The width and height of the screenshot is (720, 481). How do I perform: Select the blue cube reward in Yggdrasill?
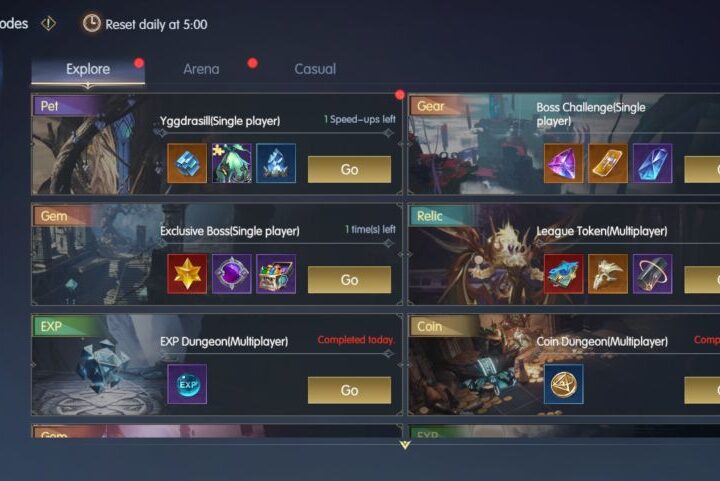tap(187, 163)
